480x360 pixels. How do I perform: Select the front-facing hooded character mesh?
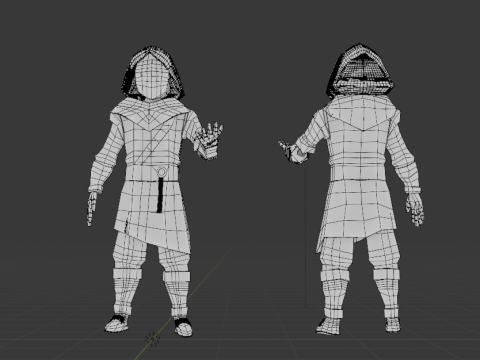coord(152,190)
